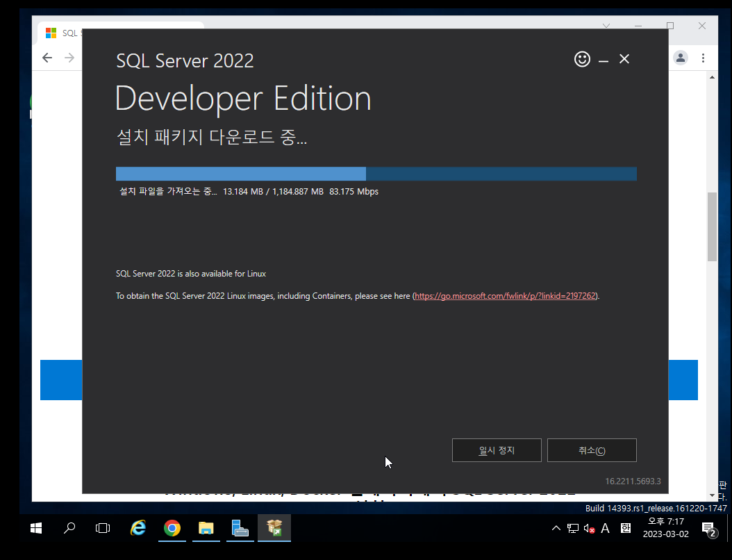The width and height of the screenshot is (732, 560).
Task: Click the 설치 패키지 다운로드 중... heading
Action: (x=212, y=138)
